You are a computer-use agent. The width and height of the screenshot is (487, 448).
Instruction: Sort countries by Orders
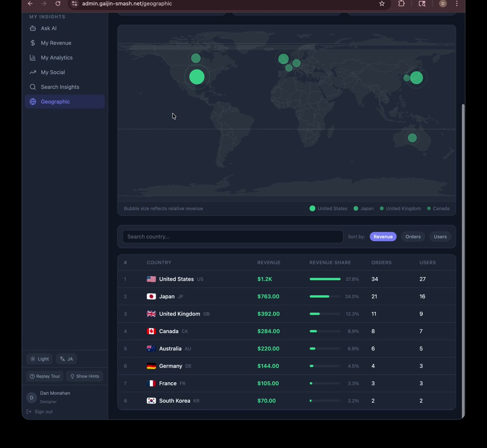(413, 237)
